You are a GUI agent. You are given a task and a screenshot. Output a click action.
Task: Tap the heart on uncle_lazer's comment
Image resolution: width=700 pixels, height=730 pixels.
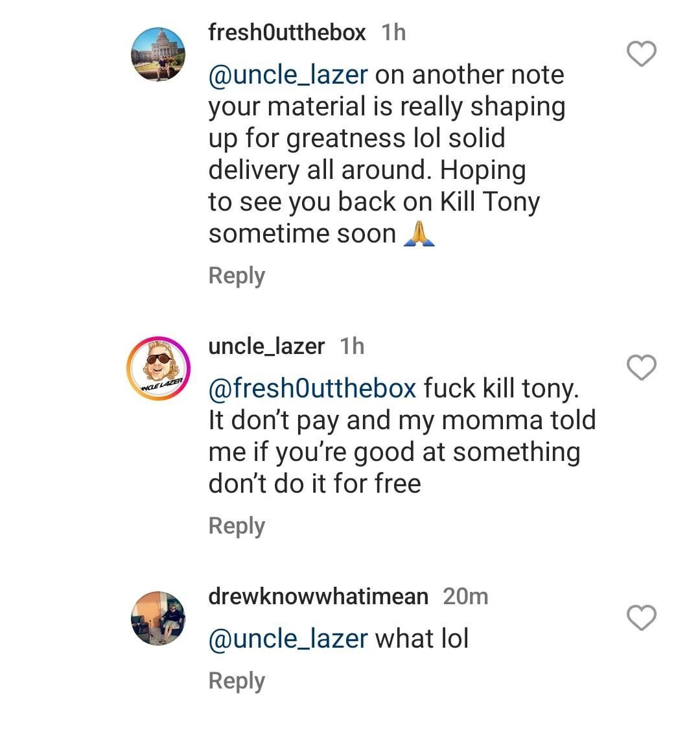(642, 368)
